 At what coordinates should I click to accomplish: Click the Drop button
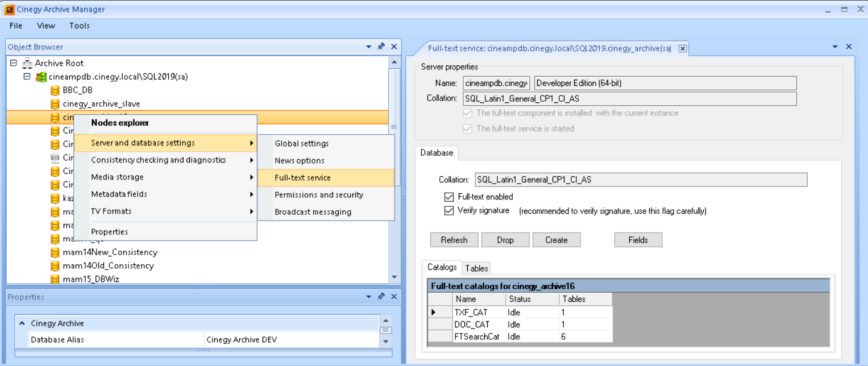point(505,240)
